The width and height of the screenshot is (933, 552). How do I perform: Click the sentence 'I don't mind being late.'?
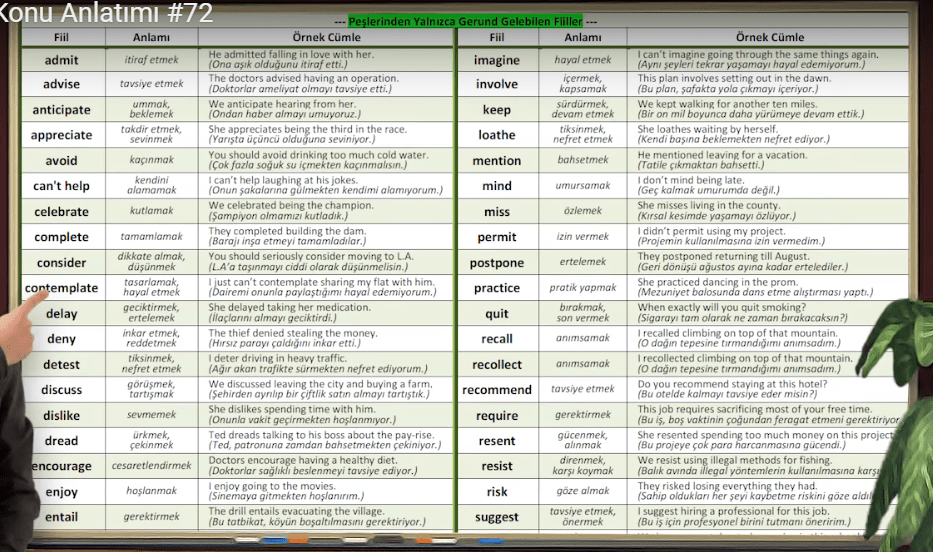coord(691,180)
